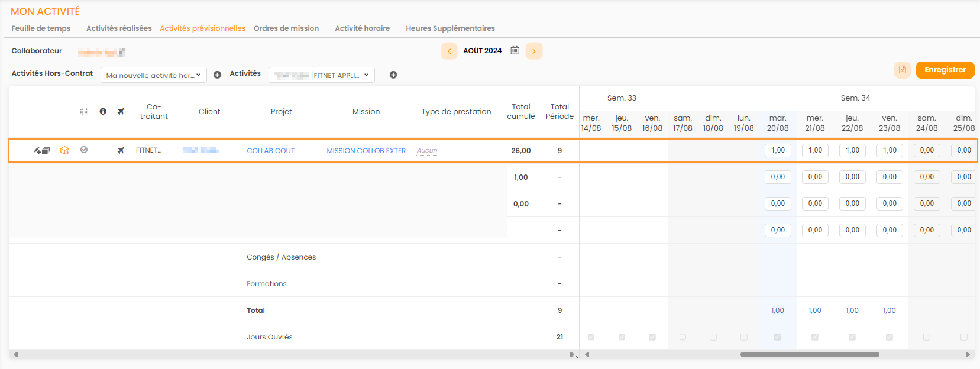Screen dimensions: 980x369
Task: Click the horizontal scrollbar under the date columns
Action: point(809,355)
